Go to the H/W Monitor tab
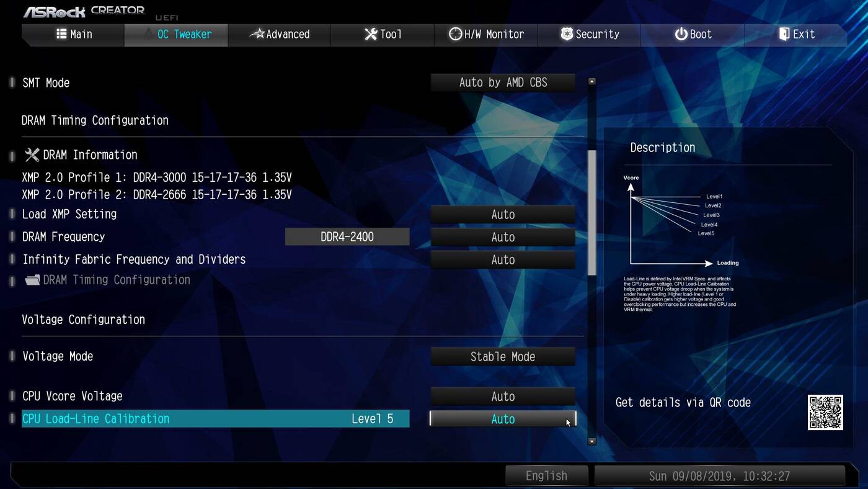 pyautogui.click(x=486, y=34)
